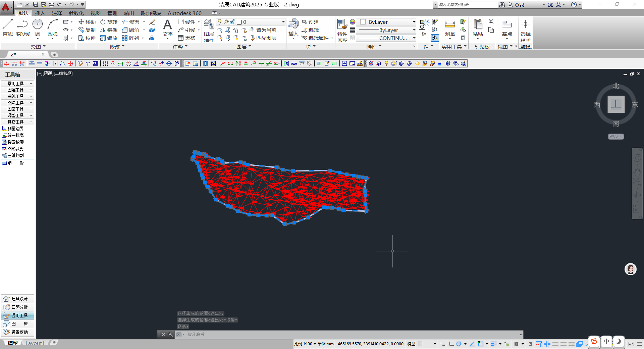
Task: Click the Scale (缩放) tool
Action: (x=109, y=38)
